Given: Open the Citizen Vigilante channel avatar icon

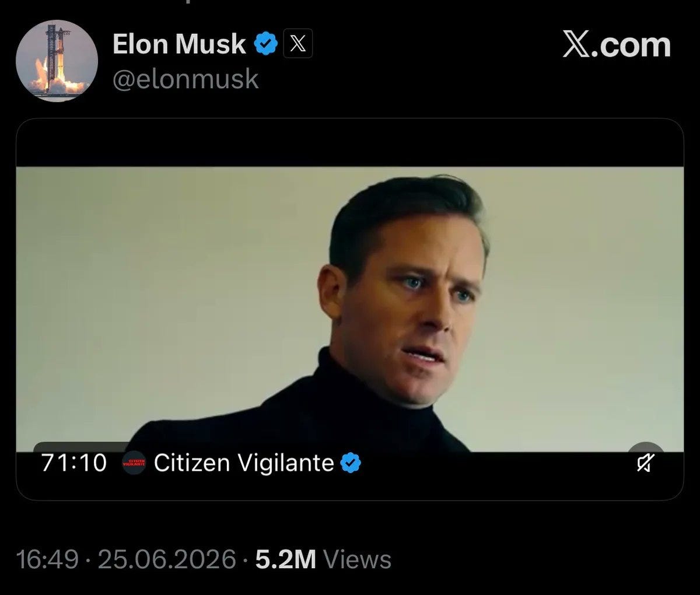Looking at the screenshot, I should tap(134, 463).
